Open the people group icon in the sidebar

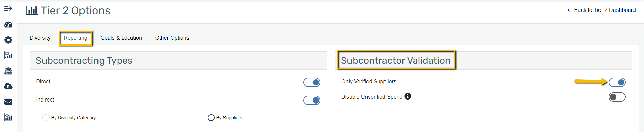[x=8, y=71]
